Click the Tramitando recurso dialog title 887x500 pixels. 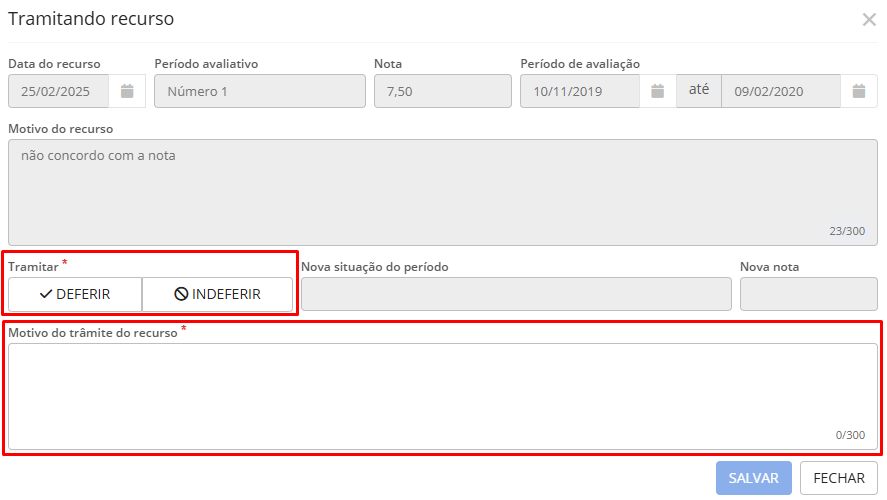[91, 19]
